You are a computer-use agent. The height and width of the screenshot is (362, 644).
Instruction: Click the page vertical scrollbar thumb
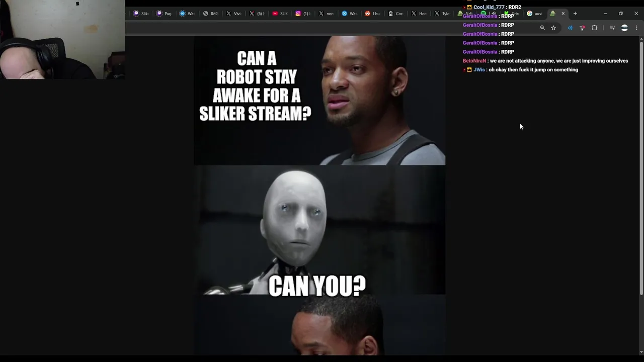[641, 168]
